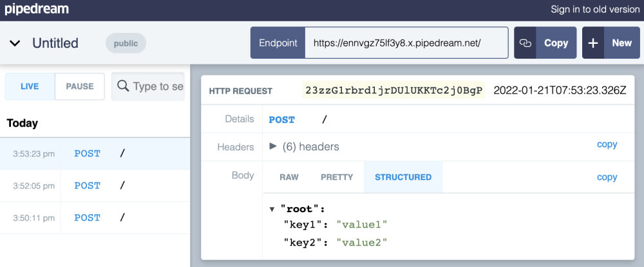Click the pipedream logo

coord(37,9)
